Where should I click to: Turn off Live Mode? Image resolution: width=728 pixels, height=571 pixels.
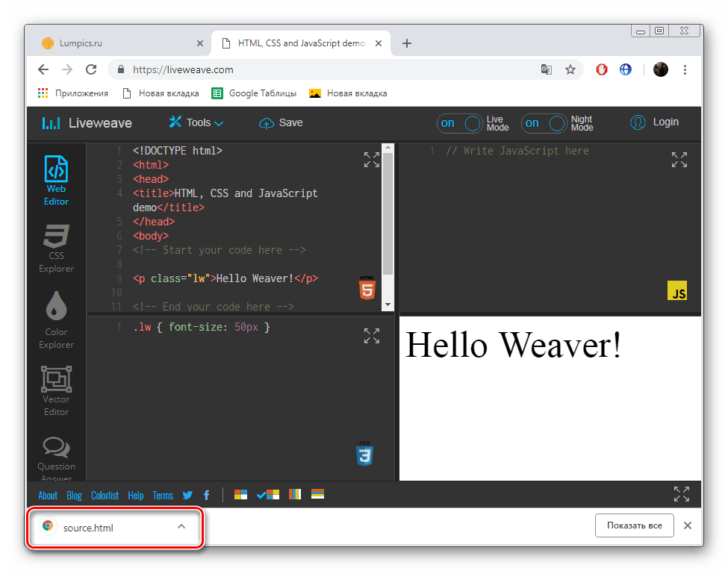(x=460, y=124)
